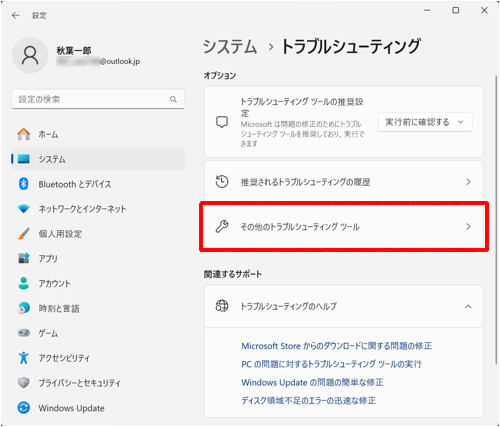Select アプリ in the sidebar
Viewport: 500px width, 427px height.
point(98,258)
